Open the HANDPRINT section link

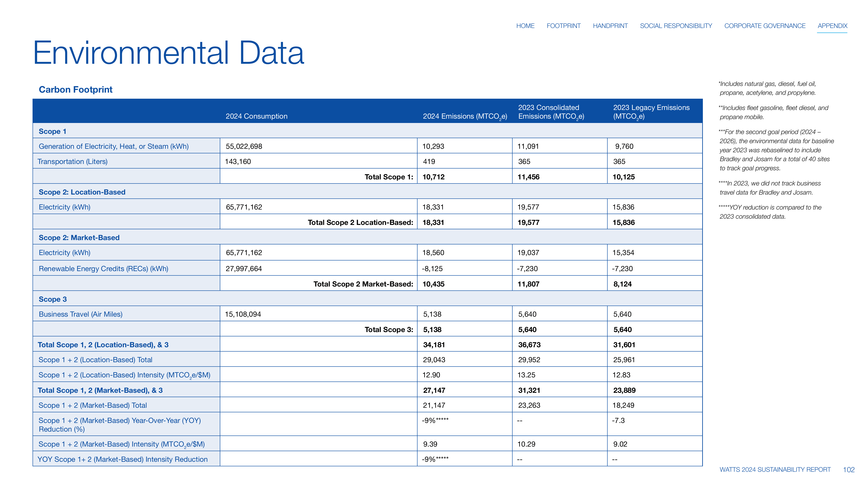point(610,26)
